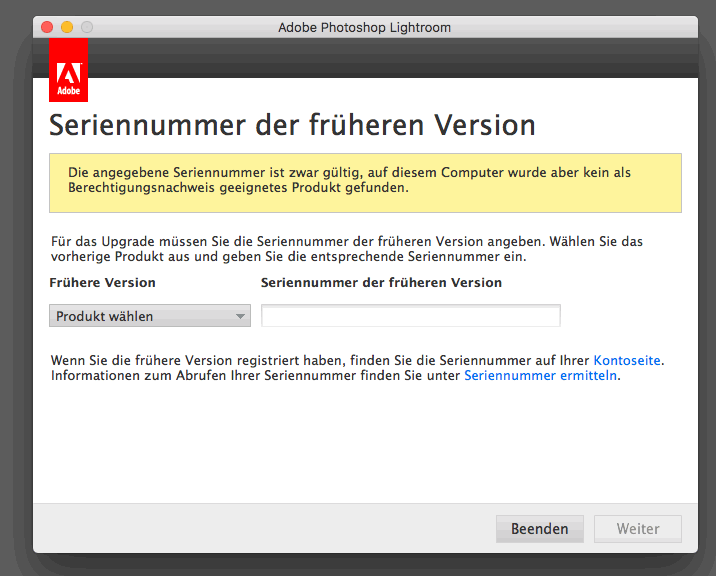Screen dimensions: 716x576
Task: Click the yellow warning message text
Action: coord(349,180)
